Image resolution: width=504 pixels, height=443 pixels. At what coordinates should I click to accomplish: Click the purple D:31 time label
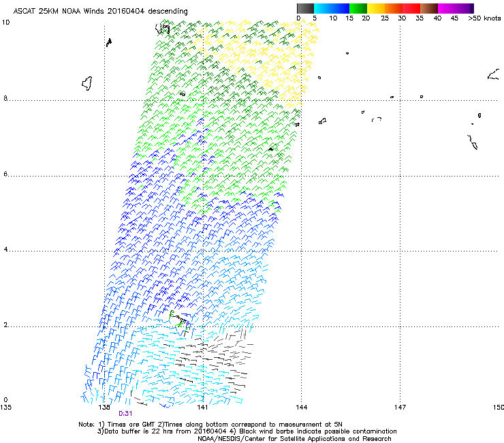pyautogui.click(x=125, y=414)
